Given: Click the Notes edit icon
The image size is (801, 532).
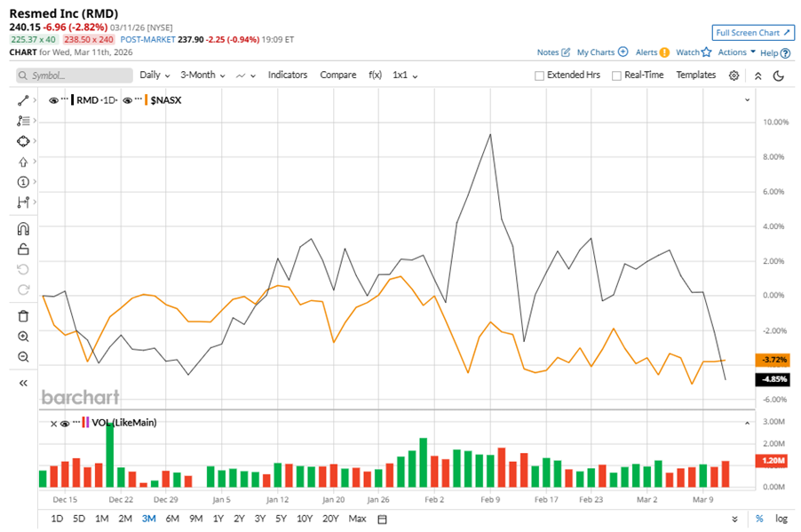Looking at the screenshot, I should (566, 52).
